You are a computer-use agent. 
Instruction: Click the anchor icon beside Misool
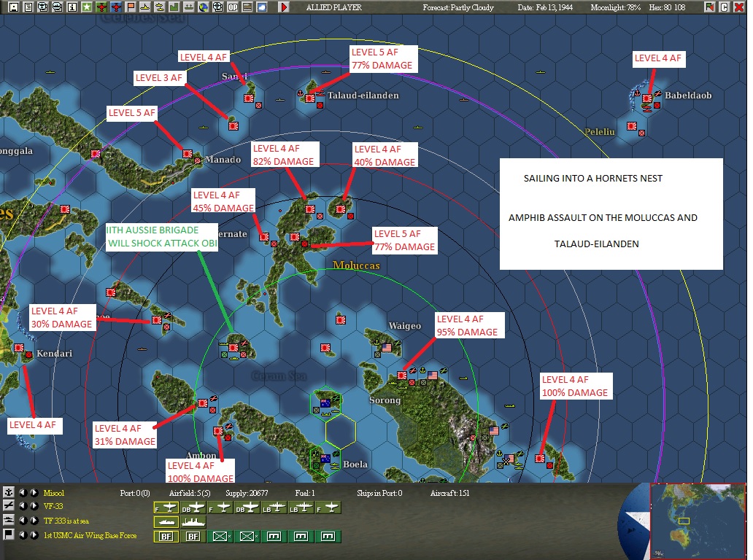[x=9, y=492]
